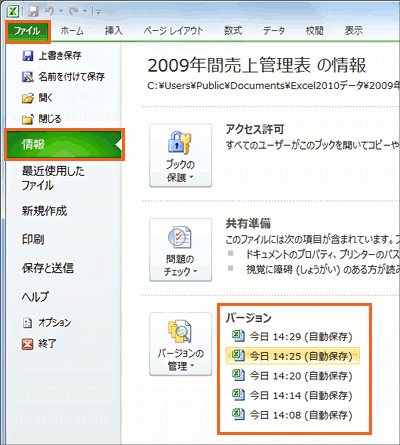
Task: Click the workbook file path text
Action: point(273,86)
